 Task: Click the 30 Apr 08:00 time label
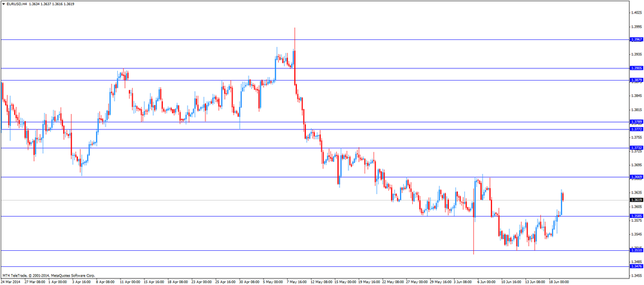(249, 282)
